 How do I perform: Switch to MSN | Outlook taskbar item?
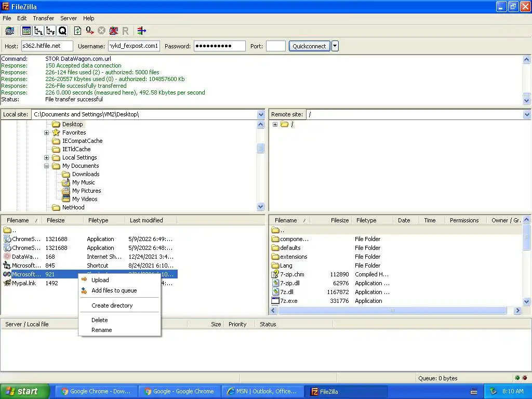[262, 391]
